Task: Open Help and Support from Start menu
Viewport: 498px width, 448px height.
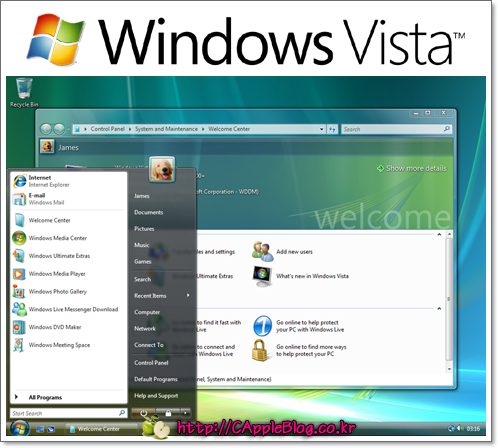Action: (156, 396)
